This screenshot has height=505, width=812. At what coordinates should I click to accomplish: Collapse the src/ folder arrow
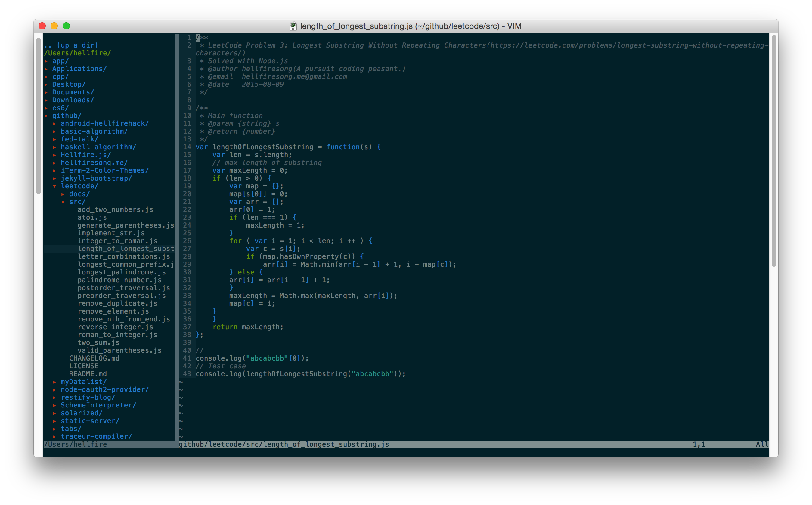point(63,202)
